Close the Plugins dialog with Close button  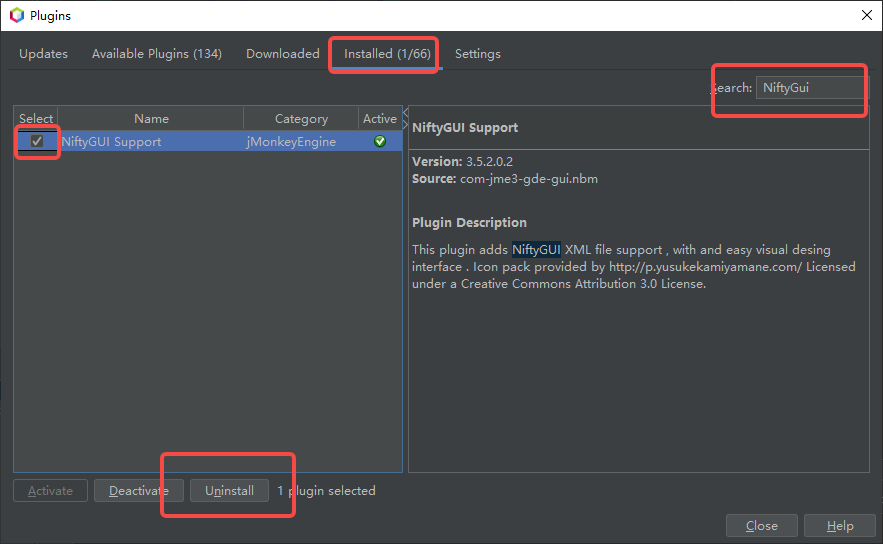coord(761,525)
